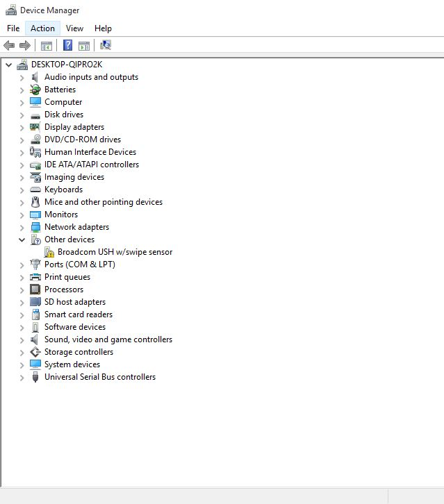This screenshot has height=504, width=444.
Task: Click the Show/Hide Console Tree toolbar icon
Action: (47, 46)
